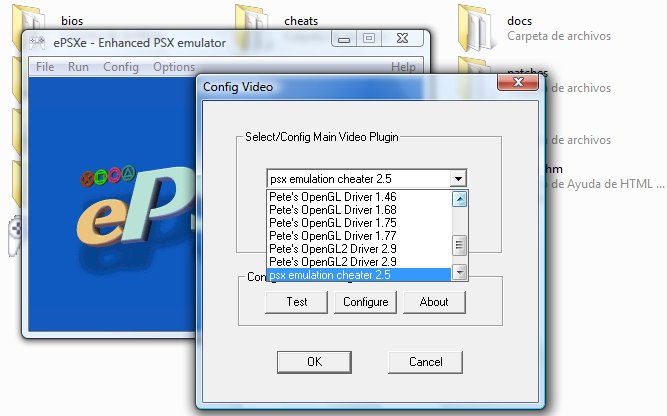This screenshot has width=667, height=416.
Task: Select the docs folder icon
Action: (480, 25)
